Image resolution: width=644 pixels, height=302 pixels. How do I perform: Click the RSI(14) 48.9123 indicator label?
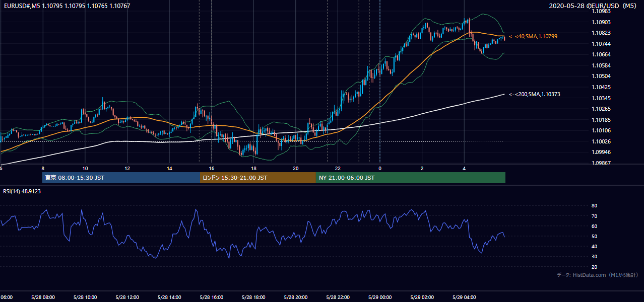(x=22, y=191)
